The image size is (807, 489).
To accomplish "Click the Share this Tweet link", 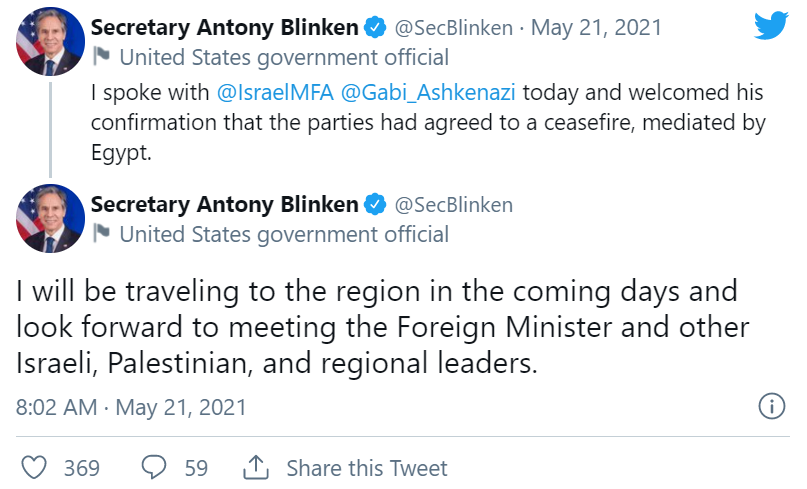I will pyautogui.click(x=367, y=467).
